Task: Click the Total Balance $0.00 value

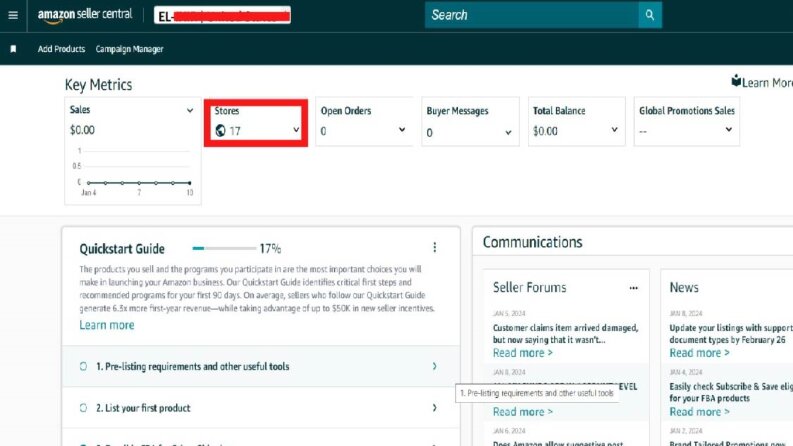Action: 545,131
